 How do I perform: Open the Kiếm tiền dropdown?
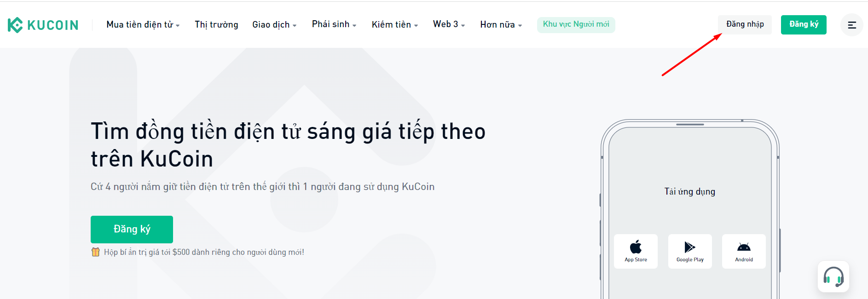pyautogui.click(x=395, y=25)
